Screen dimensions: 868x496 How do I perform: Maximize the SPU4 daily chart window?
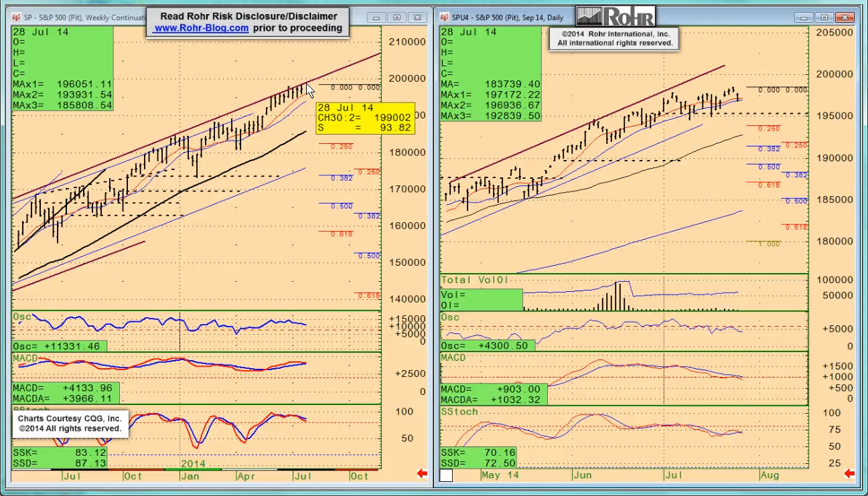point(825,17)
